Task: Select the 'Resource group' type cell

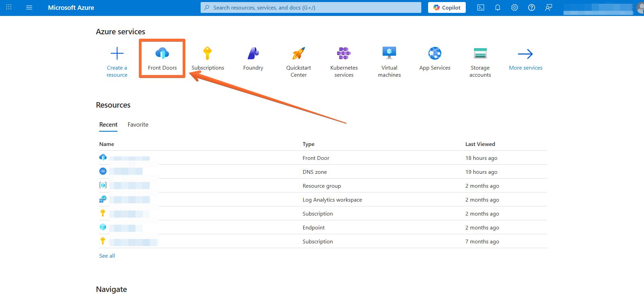Action: (322, 186)
